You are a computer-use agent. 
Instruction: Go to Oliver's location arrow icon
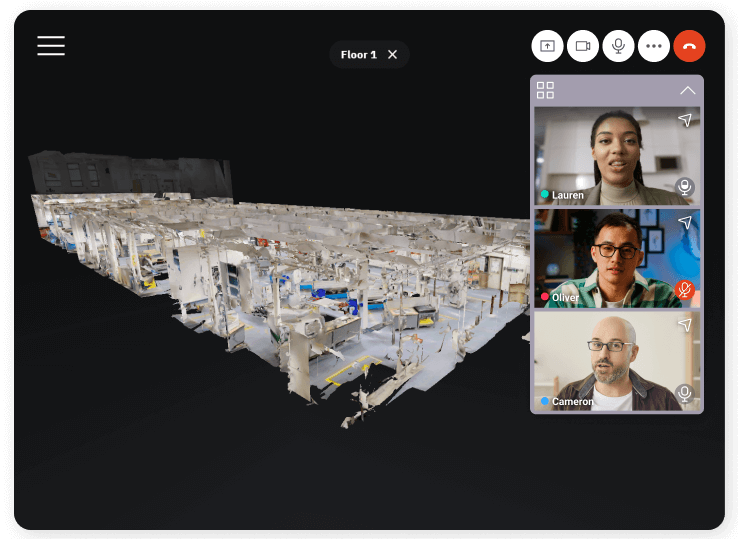click(685, 222)
